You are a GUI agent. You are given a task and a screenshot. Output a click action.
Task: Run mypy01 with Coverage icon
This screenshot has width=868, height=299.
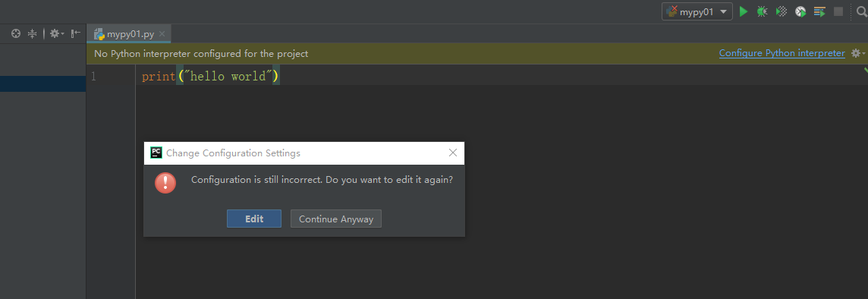click(781, 11)
